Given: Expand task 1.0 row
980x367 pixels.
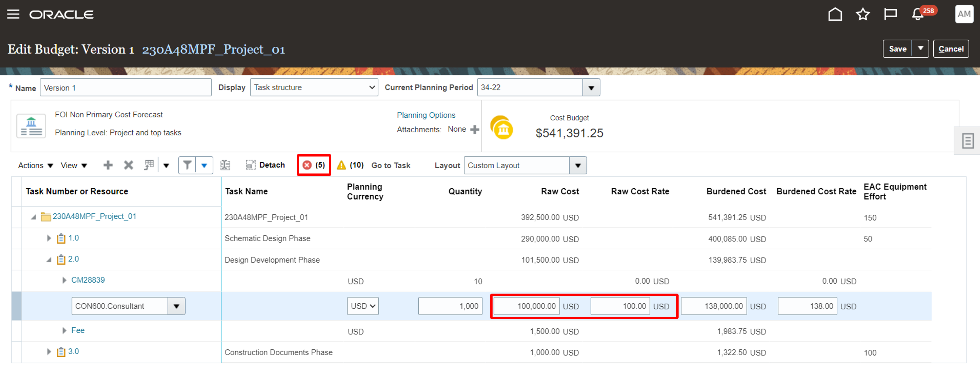Looking at the screenshot, I should 49,238.
